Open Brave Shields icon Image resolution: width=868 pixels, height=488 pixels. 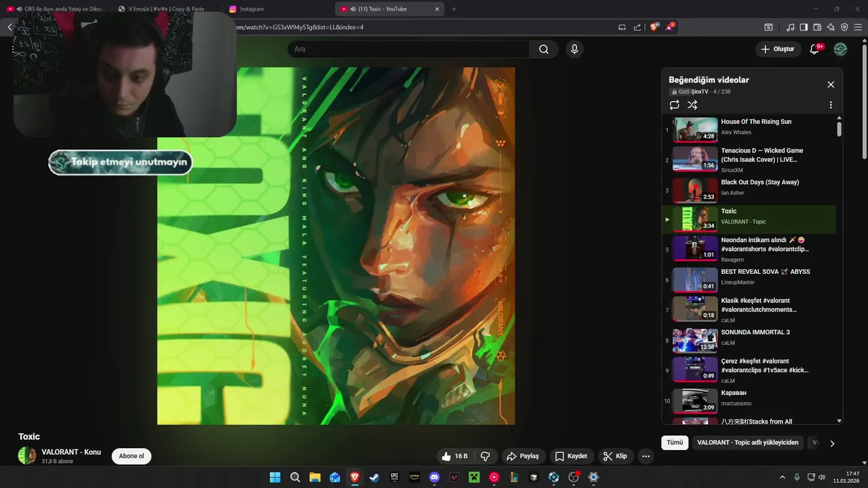pyautogui.click(x=654, y=27)
